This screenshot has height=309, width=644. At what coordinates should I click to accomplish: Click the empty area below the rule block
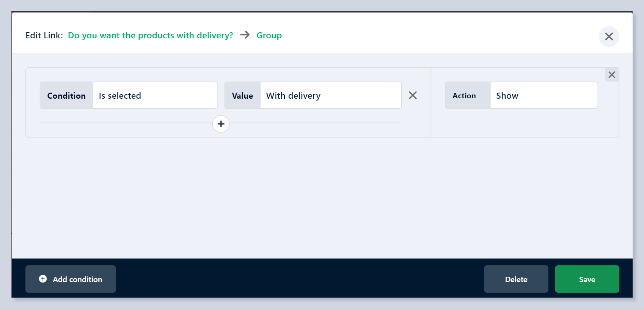coord(322,197)
